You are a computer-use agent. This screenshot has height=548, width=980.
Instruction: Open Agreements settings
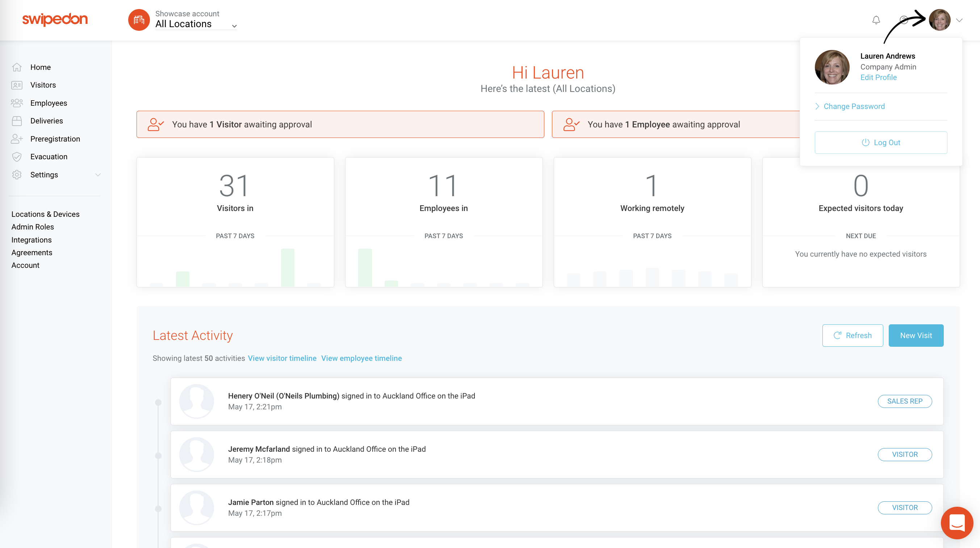[x=32, y=253]
